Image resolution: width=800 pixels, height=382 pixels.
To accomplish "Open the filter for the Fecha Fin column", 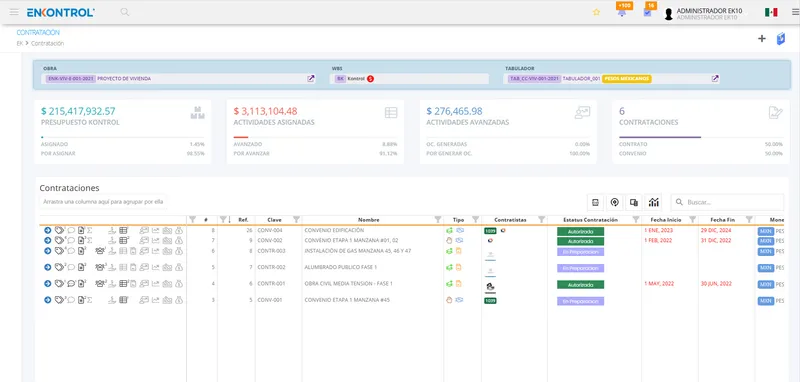I will (x=749, y=219).
